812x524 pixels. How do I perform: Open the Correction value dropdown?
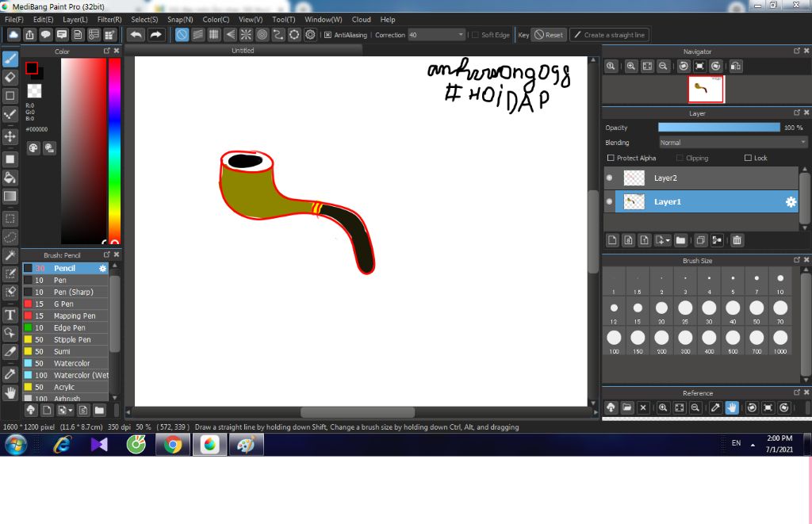point(461,35)
